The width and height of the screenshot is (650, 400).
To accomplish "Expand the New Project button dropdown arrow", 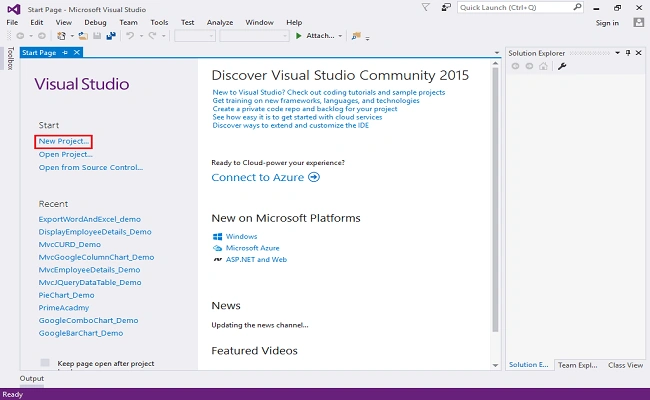I will (x=72, y=36).
